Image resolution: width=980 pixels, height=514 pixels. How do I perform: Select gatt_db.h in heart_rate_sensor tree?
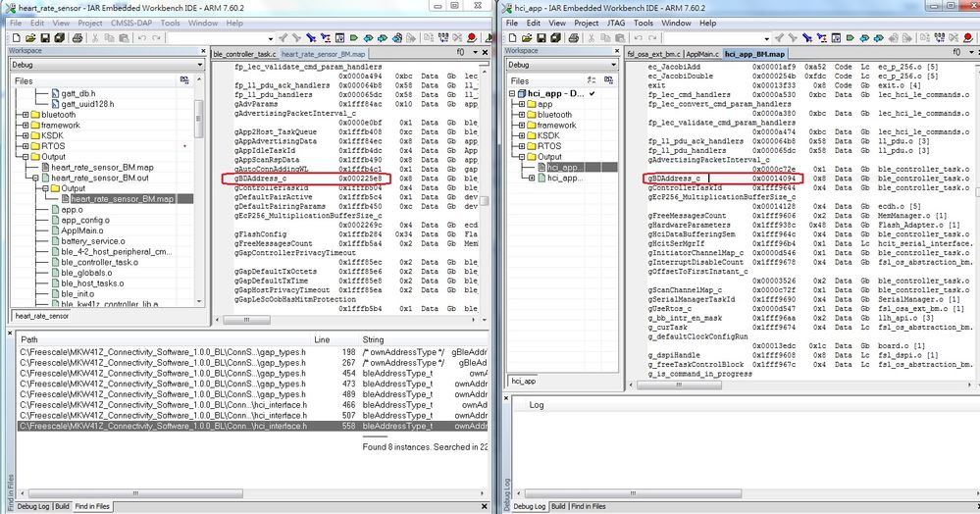tap(78, 94)
